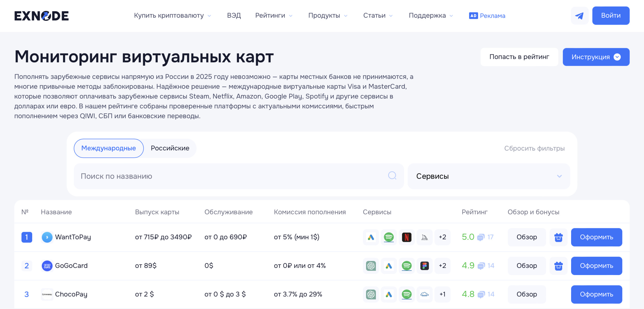Click the SaaS cloud icon in ChocoPay row
644x309 pixels.
pyautogui.click(x=425, y=294)
